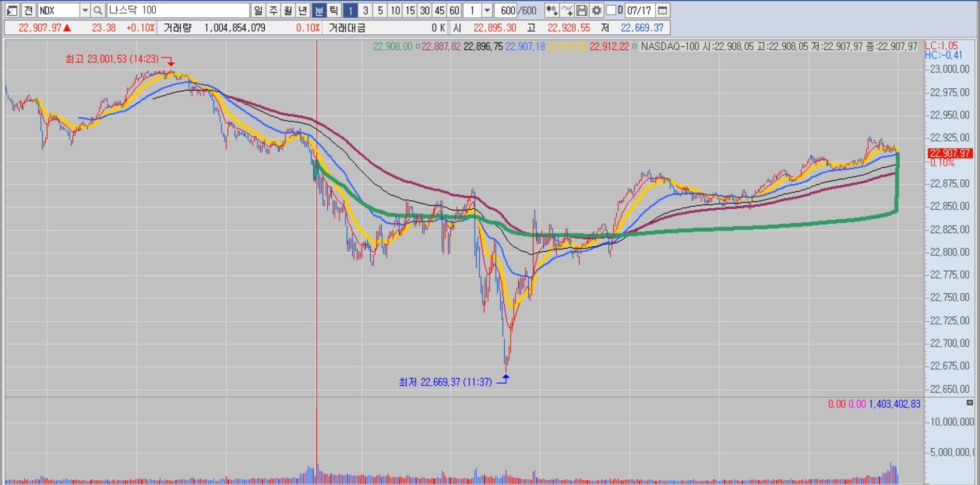
Task: Click the add candlestick chart icon
Action: coord(552,10)
